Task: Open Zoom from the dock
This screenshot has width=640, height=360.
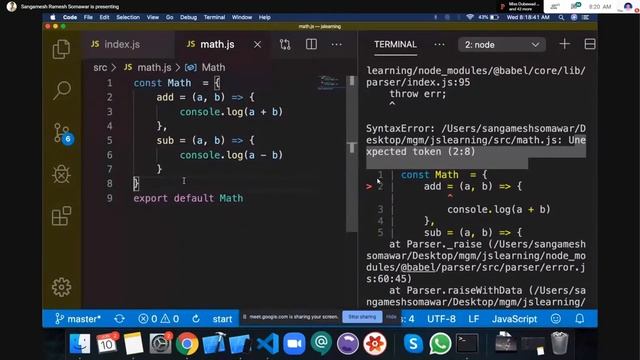Action: coord(294,344)
